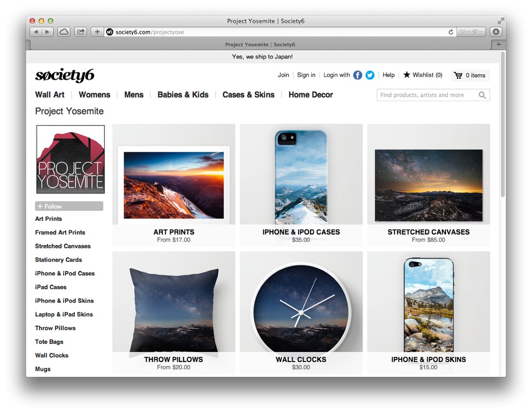Screen dimensions: 532x413
Task: Open the ART PRINTS product title
Action: pyautogui.click(x=174, y=232)
